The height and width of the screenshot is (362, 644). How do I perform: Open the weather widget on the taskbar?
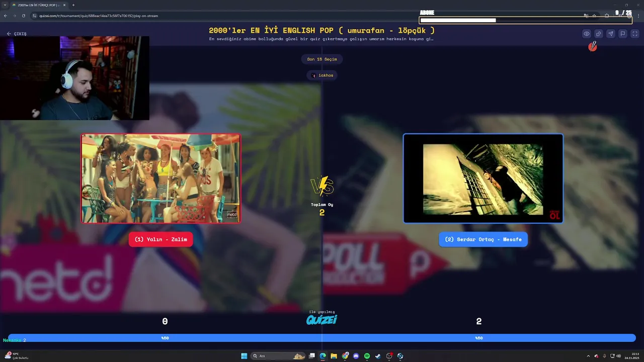tap(16, 356)
